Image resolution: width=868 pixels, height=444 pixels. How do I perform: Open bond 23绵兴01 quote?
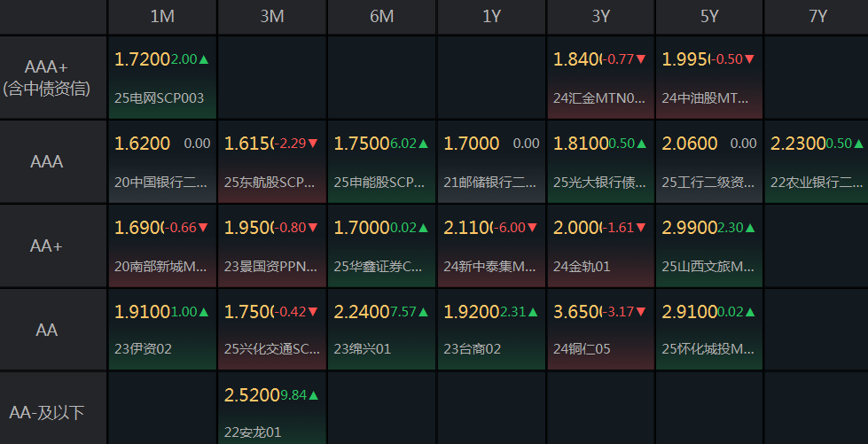363,349
